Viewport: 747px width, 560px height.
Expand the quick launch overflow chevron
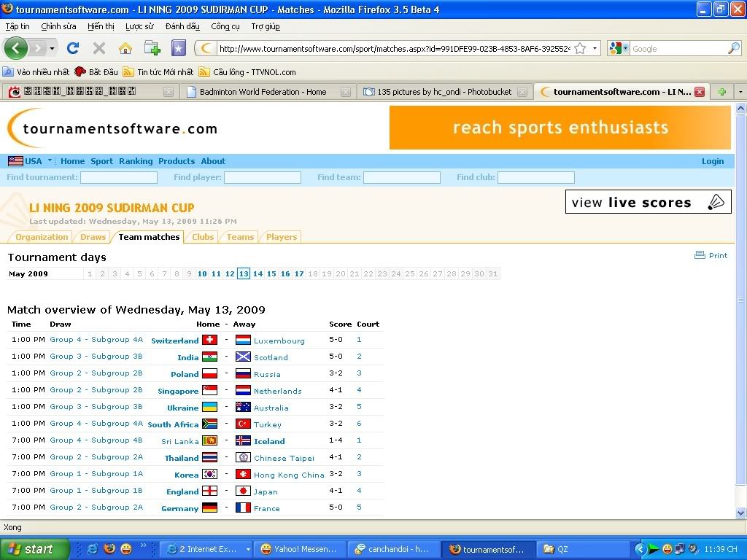pyautogui.click(x=143, y=545)
